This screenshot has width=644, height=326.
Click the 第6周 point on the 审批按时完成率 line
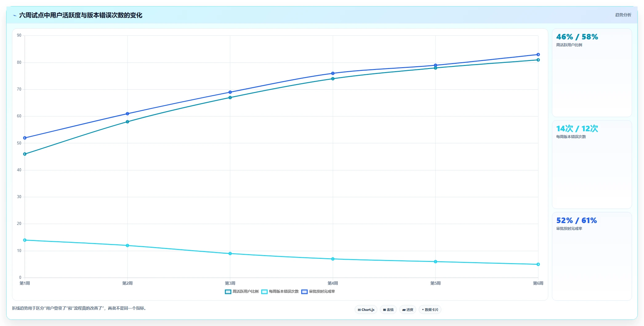538,55
